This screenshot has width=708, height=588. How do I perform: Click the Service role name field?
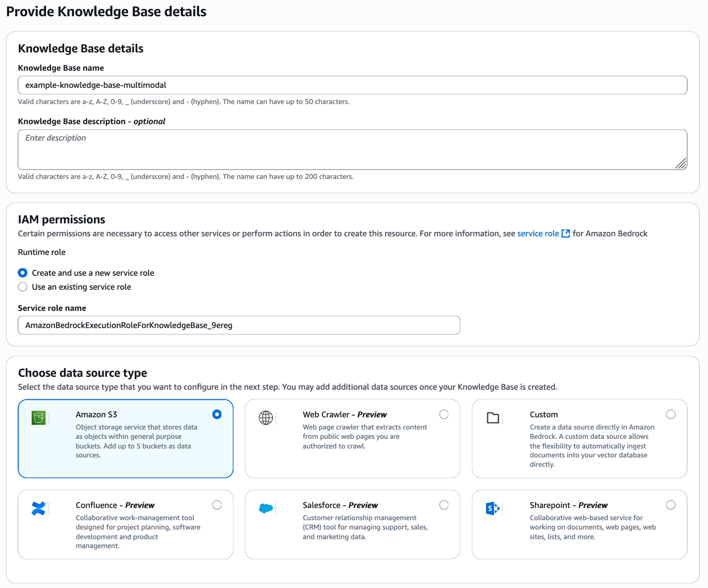pos(239,325)
